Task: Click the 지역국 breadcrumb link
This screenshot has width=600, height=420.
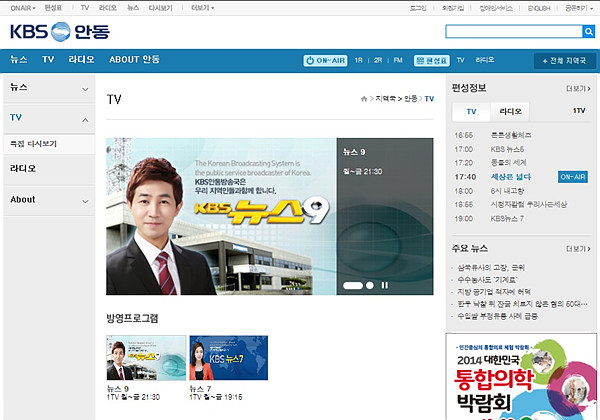Action: tap(385, 99)
